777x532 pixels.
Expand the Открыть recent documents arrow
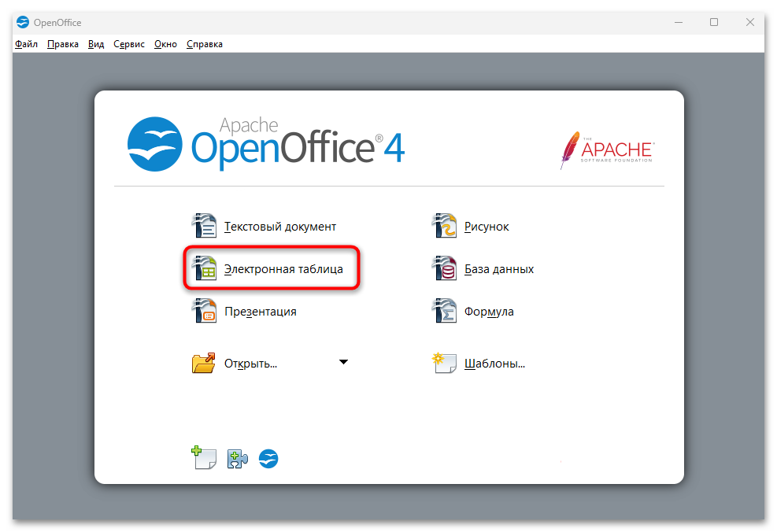click(343, 362)
